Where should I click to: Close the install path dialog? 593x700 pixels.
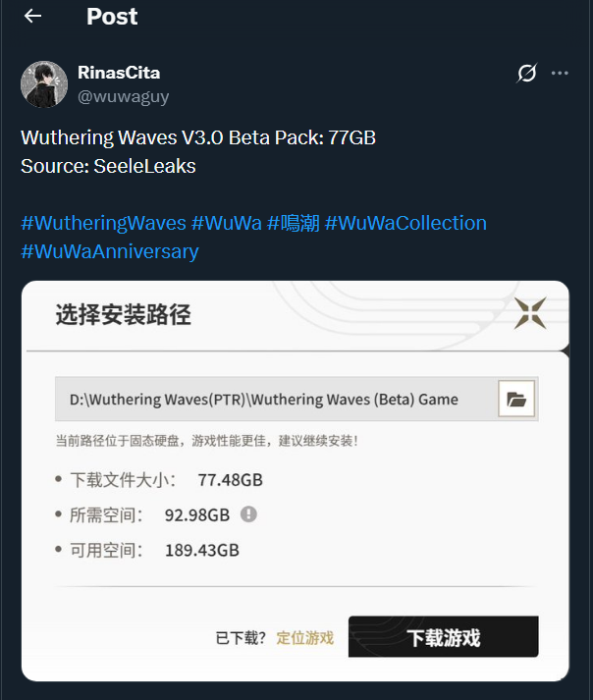(530, 313)
